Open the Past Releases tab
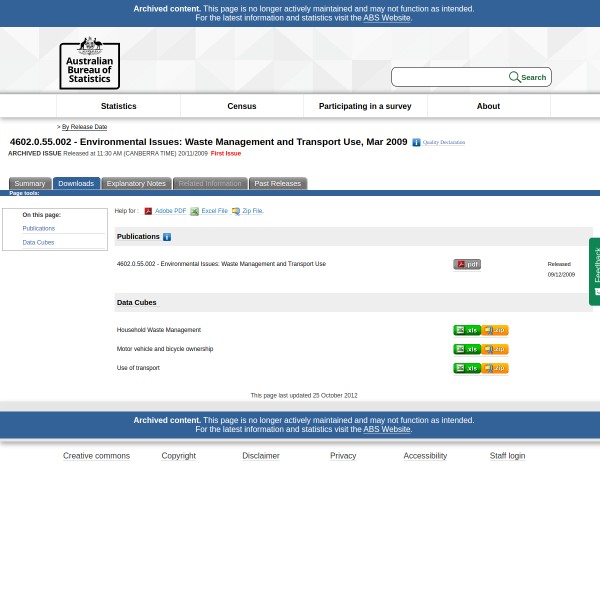The height and width of the screenshot is (600, 600). click(277, 184)
